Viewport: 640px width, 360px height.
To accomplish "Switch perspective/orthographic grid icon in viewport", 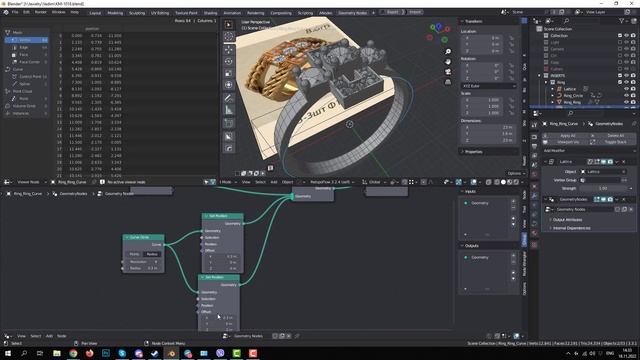I will coord(448,82).
